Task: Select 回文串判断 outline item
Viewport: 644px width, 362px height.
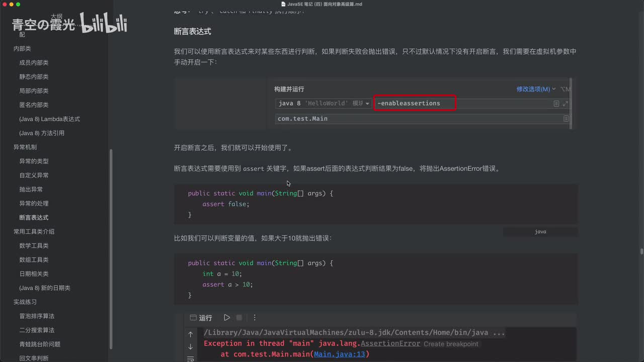Action: pos(34,358)
